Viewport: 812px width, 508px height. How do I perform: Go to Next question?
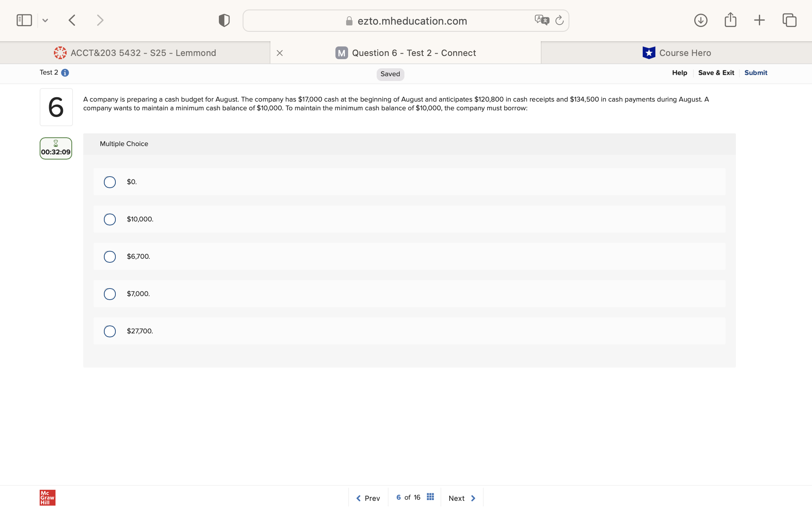[x=462, y=498]
